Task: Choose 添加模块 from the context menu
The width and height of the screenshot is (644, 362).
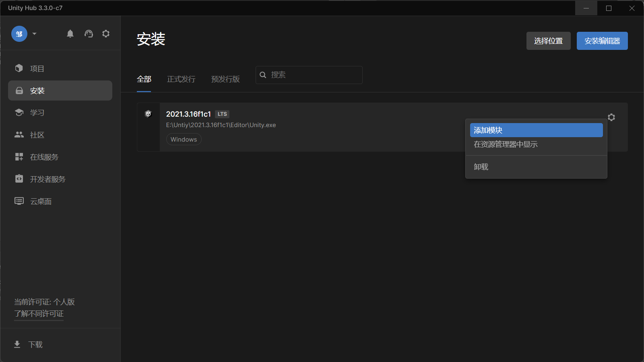Action: click(x=537, y=130)
